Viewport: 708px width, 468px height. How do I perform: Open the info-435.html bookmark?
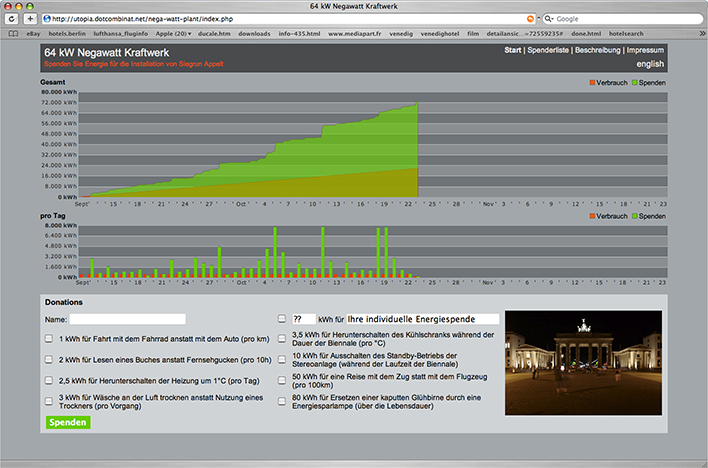pos(299,34)
